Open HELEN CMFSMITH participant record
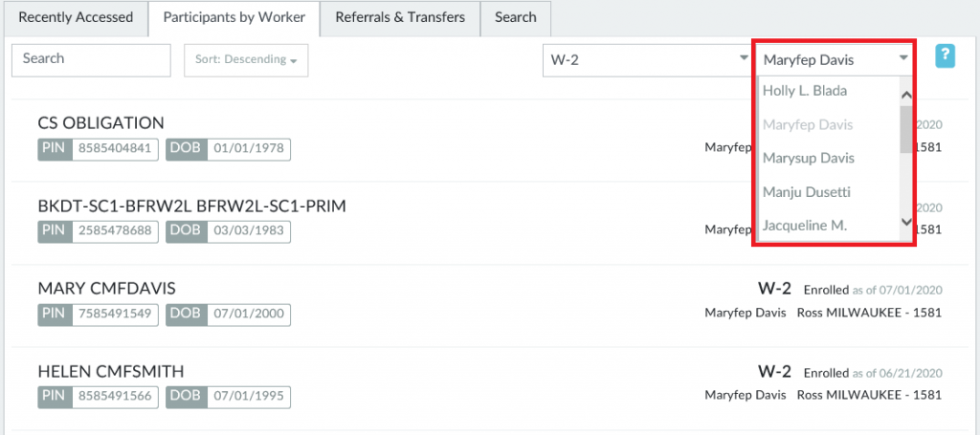This screenshot has height=435, width=980. 111,371
